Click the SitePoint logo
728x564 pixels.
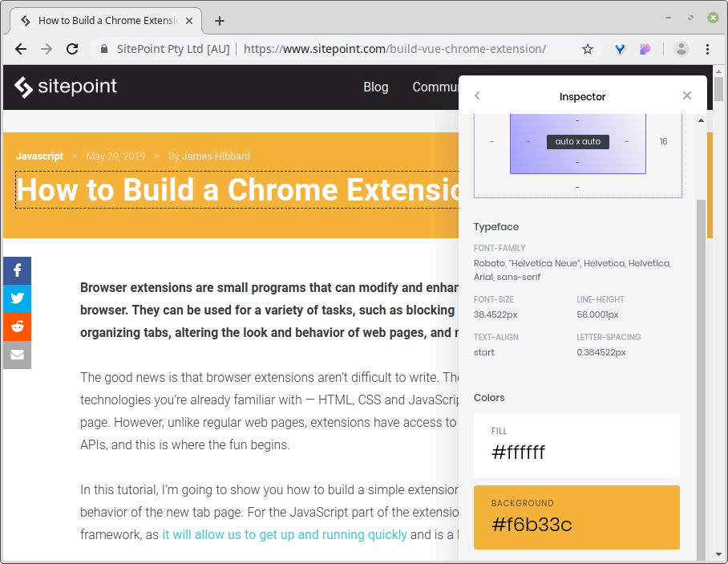[x=66, y=87]
